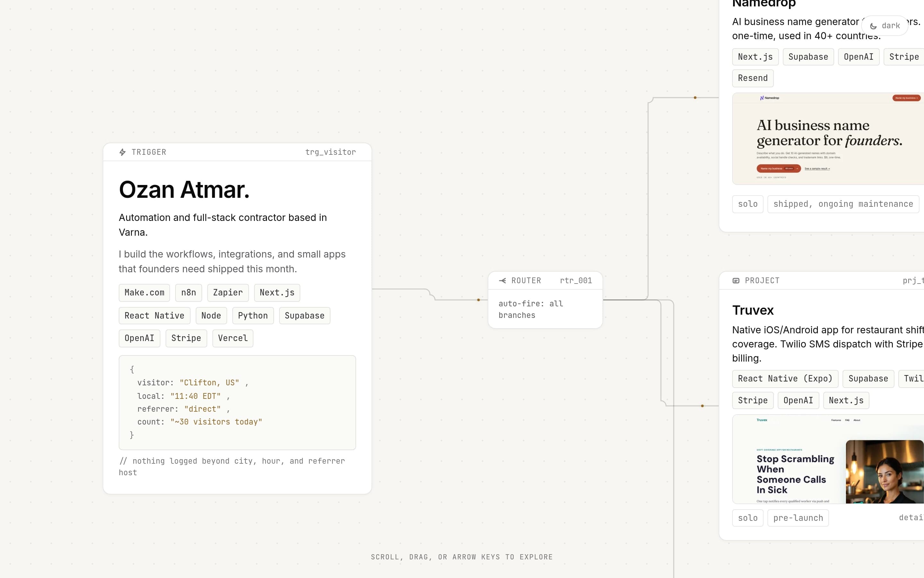The height and width of the screenshot is (578, 924).
Task: Select the Next.js tag in Truvex card
Action: [846, 401]
